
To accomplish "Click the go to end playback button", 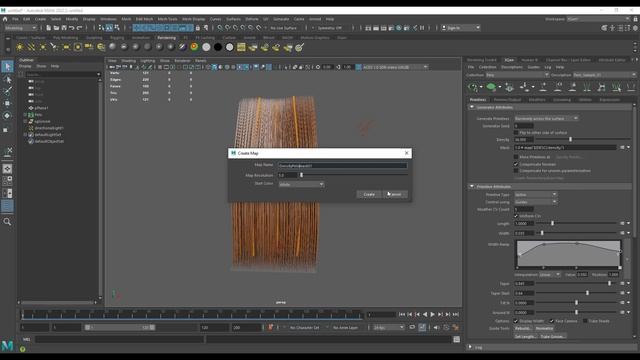I will coord(456,314).
